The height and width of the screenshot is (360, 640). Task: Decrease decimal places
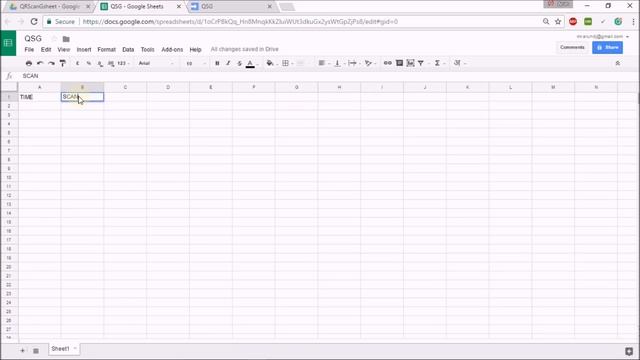click(x=100, y=63)
